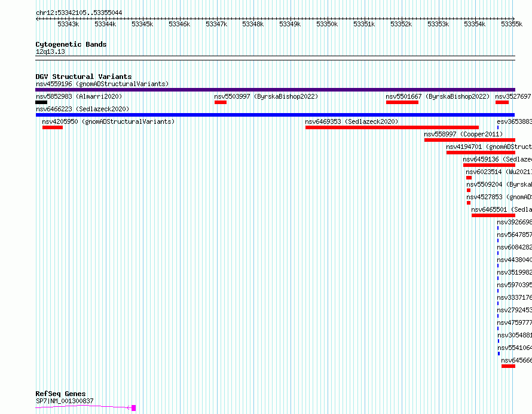Image resolution: width=532 pixels, height=414 pixels.
Task: Open nsv5503997 (ByrskaBishop2022) label
Action: coord(266,96)
